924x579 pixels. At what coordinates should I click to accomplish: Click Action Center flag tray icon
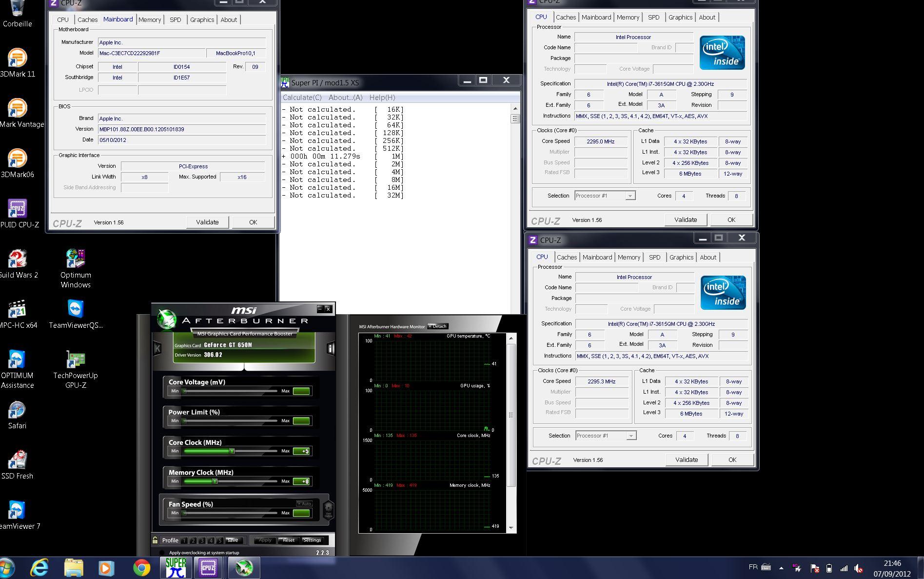coord(815,568)
